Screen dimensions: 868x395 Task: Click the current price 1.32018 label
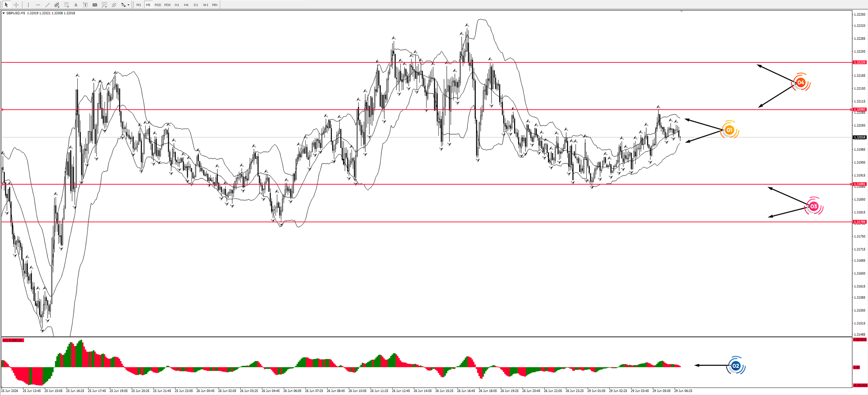[x=860, y=137]
